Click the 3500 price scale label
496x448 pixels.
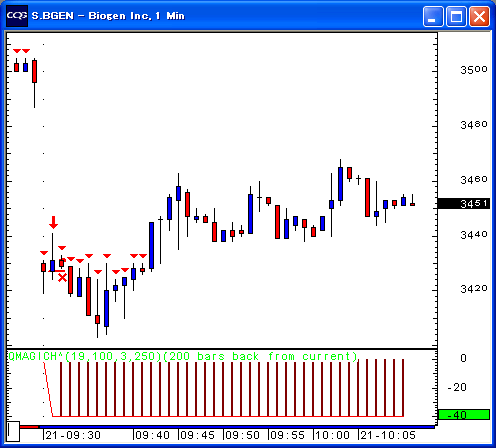coord(474,70)
